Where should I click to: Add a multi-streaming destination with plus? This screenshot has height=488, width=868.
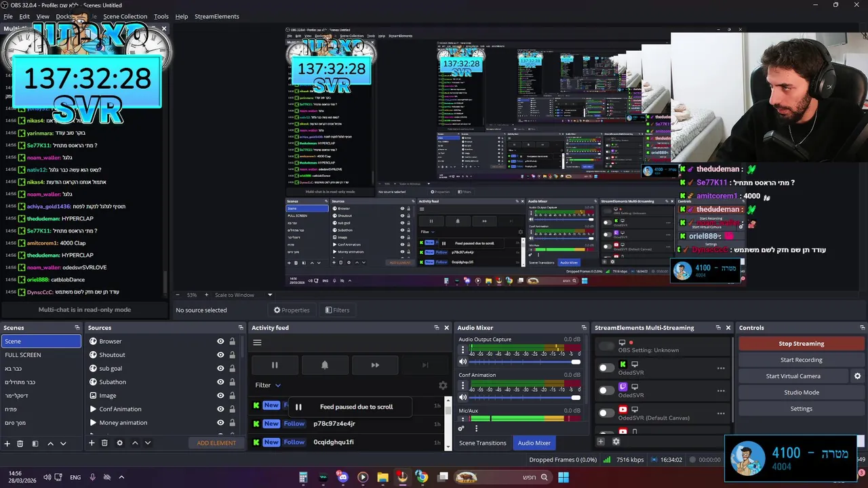[x=601, y=442]
